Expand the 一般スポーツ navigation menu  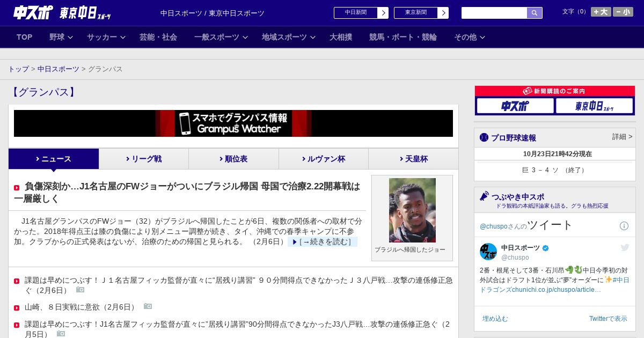coord(221,37)
